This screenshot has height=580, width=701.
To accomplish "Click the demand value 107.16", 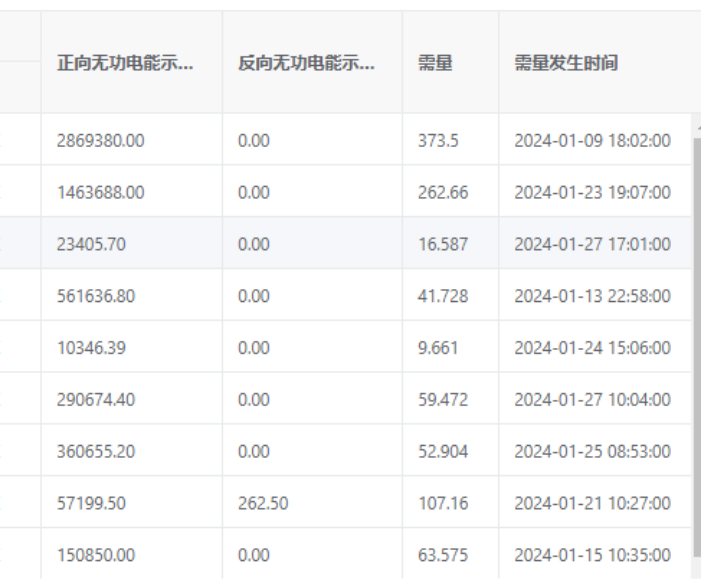I will (x=442, y=503).
